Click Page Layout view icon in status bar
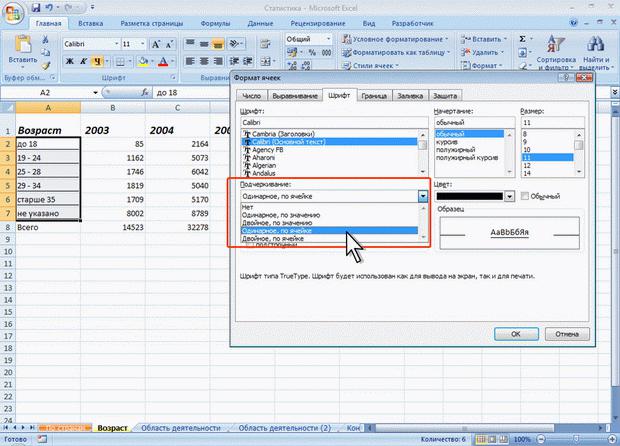This screenshot has height=446, width=620. click(x=491, y=439)
